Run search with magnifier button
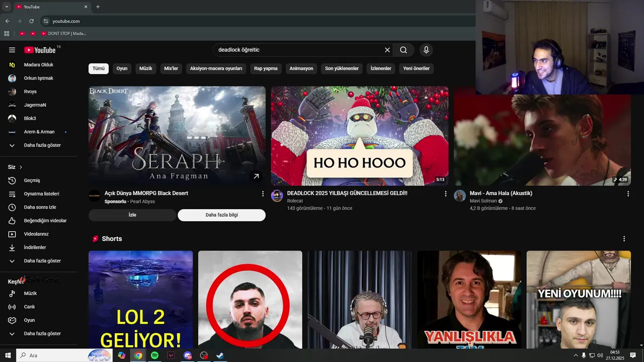The width and height of the screenshot is (644, 362). pos(404,50)
